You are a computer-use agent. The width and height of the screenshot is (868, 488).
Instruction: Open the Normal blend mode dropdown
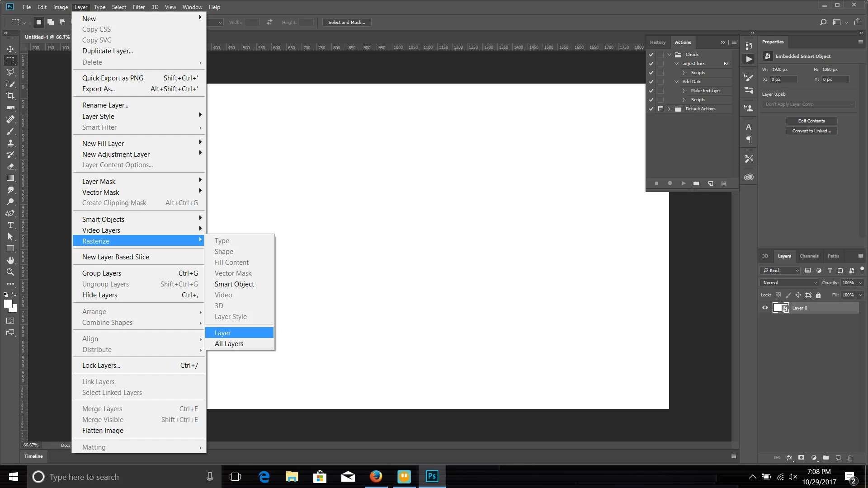click(x=789, y=283)
